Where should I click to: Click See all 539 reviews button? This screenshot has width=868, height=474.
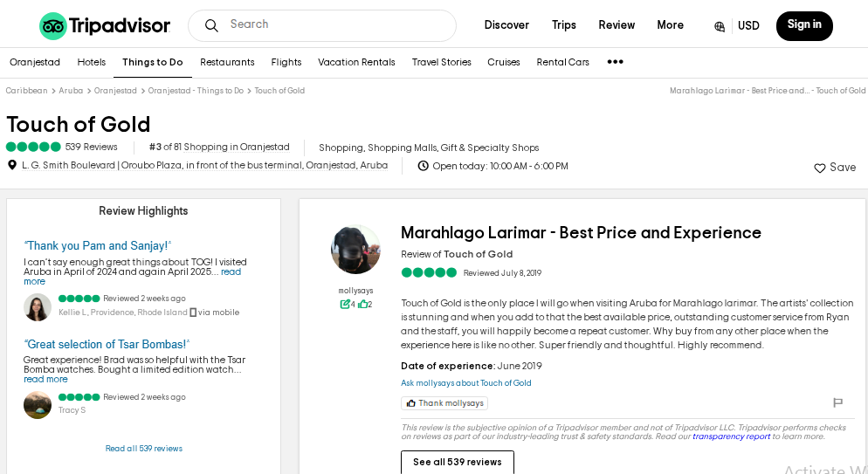pyautogui.click(x=458, y=462)
